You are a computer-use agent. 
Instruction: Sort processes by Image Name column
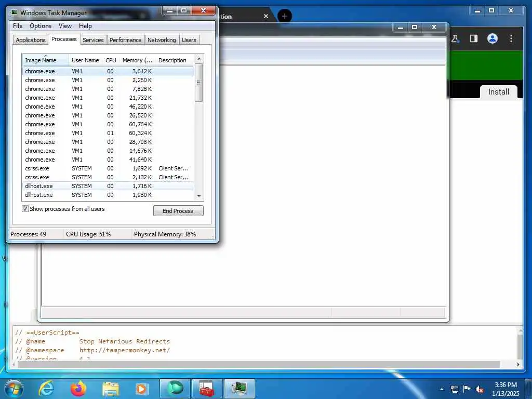(46, 60)
